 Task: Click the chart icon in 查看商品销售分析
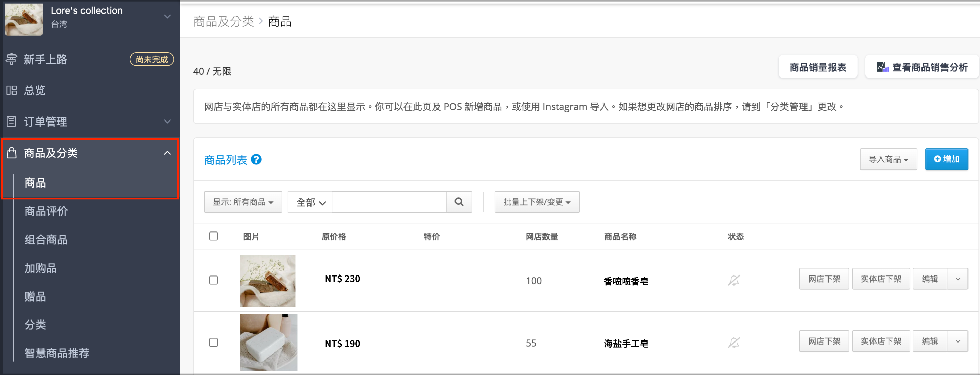[x=883, y=67]
